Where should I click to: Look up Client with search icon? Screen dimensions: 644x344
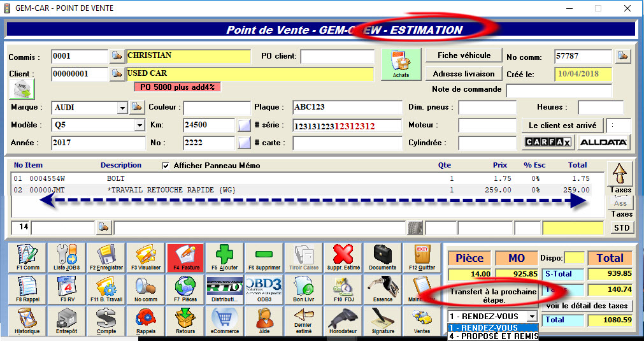click(117, 74)
